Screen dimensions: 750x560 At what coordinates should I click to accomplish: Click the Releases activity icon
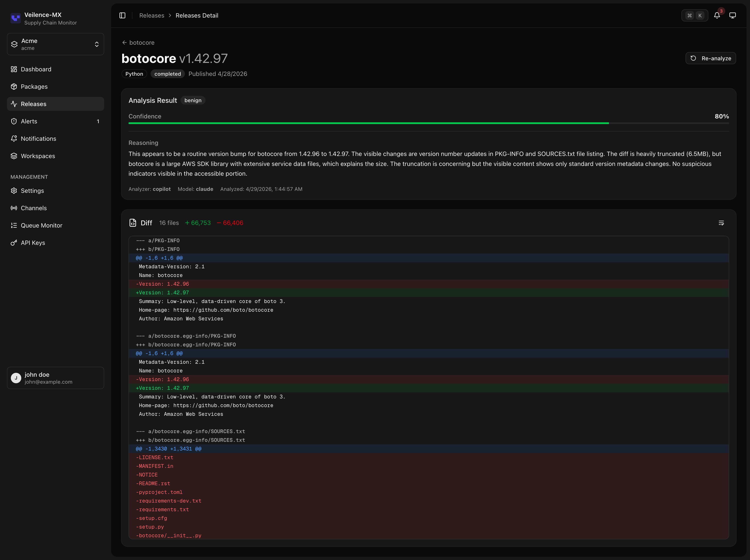[x=14, y=104]
